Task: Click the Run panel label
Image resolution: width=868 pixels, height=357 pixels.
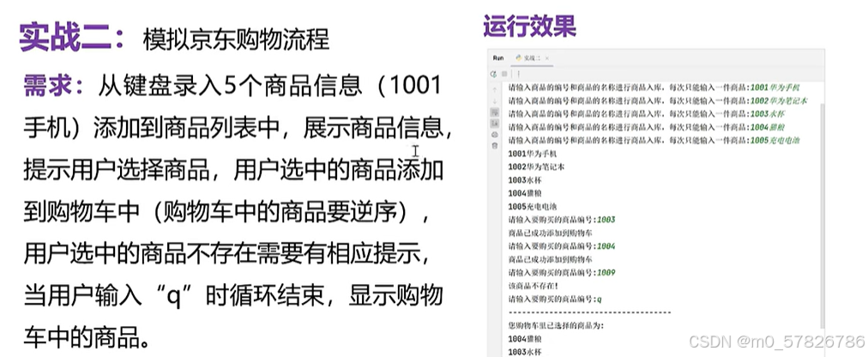Action: [498, 58]
